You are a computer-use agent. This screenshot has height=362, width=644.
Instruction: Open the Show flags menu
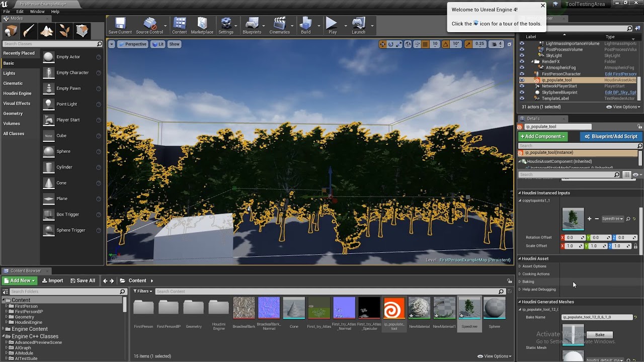pos(174,44)
